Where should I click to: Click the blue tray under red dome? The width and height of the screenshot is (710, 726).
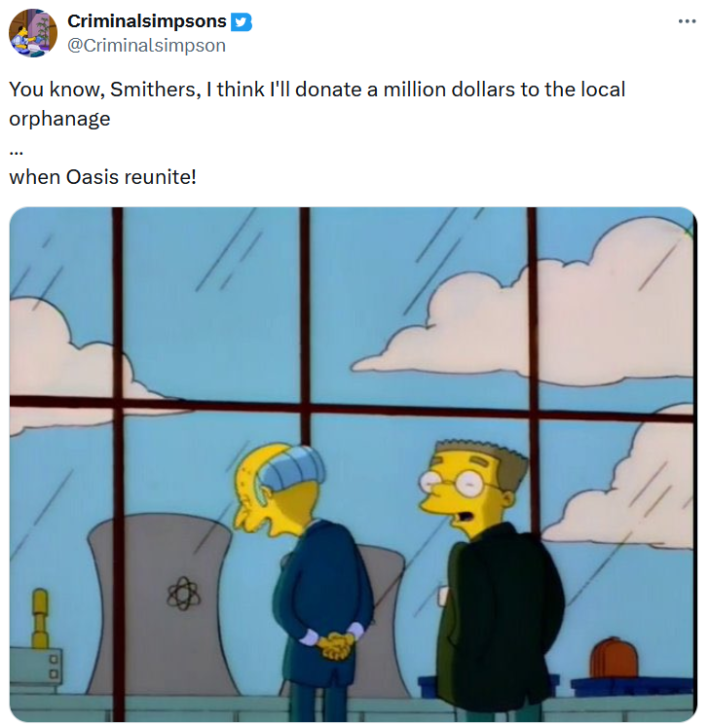coord(630,688)
